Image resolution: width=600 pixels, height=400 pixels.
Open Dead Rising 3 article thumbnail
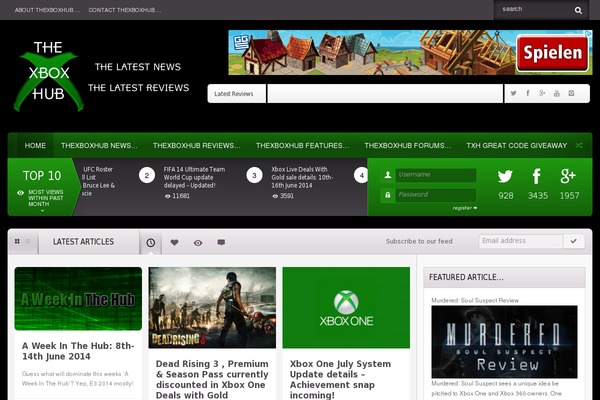(x=212, y=308)
